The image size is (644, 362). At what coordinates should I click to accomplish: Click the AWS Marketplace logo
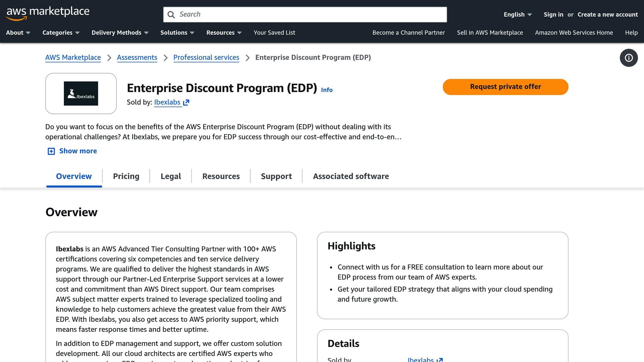coord(47,13)
